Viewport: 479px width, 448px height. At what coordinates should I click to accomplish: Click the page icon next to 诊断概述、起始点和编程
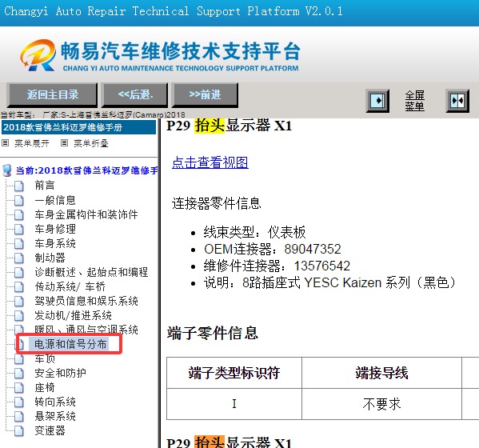tap(19, 272)
